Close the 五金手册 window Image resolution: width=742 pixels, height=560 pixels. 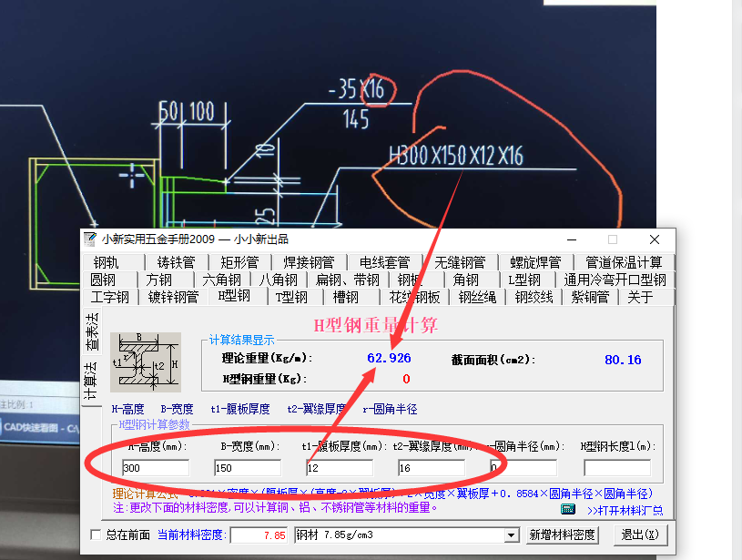(655, 240)
